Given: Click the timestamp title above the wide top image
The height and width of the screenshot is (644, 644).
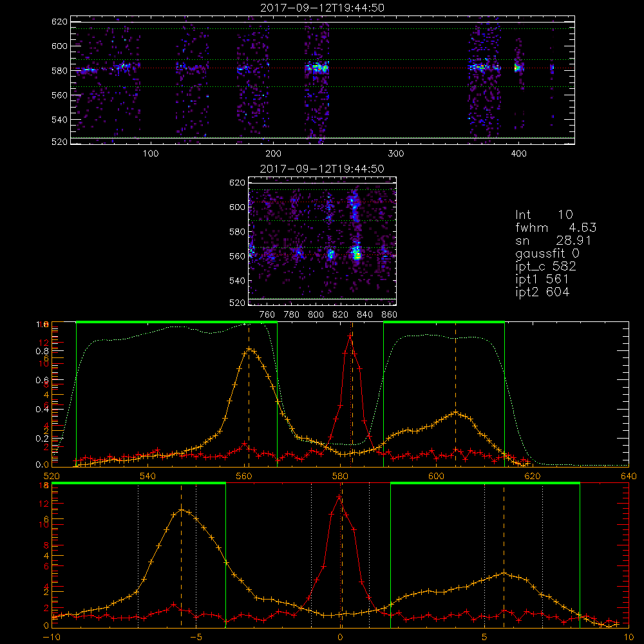Looking at the screenshot, I should click(x=322, y=8).
